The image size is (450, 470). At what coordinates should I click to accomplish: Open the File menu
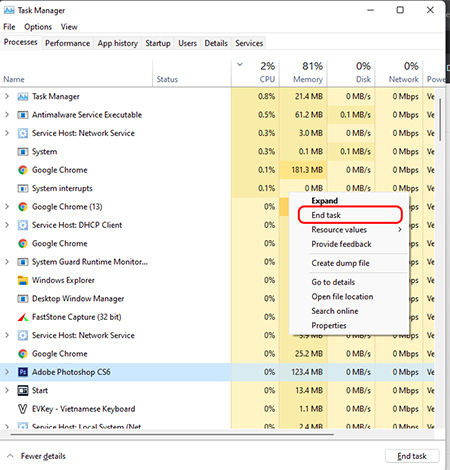point(9,27)
